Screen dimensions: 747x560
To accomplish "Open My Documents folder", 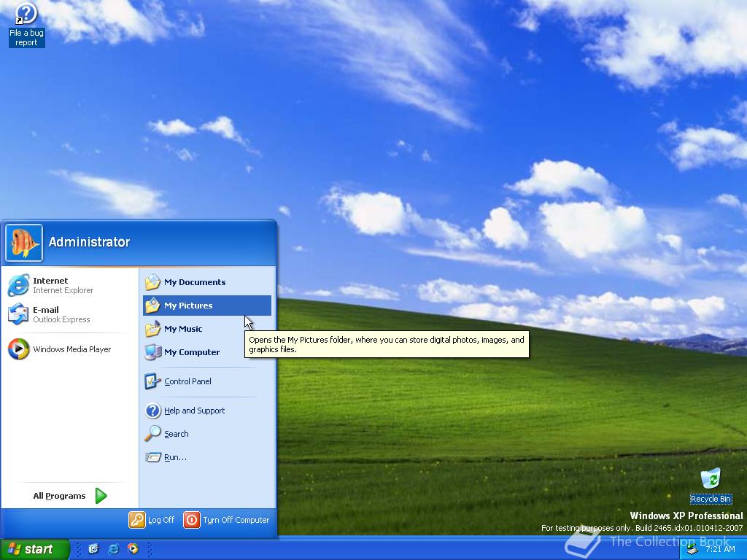I will click(x=206, y=282).
